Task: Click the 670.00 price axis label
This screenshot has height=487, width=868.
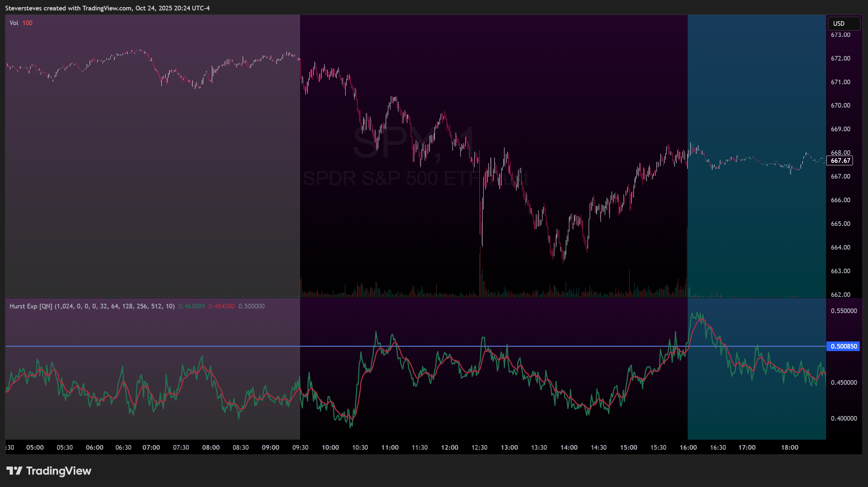Action: (840, 105)
